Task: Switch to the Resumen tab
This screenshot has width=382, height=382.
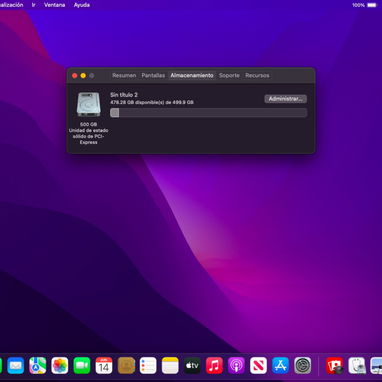Action: pos(124,75)
